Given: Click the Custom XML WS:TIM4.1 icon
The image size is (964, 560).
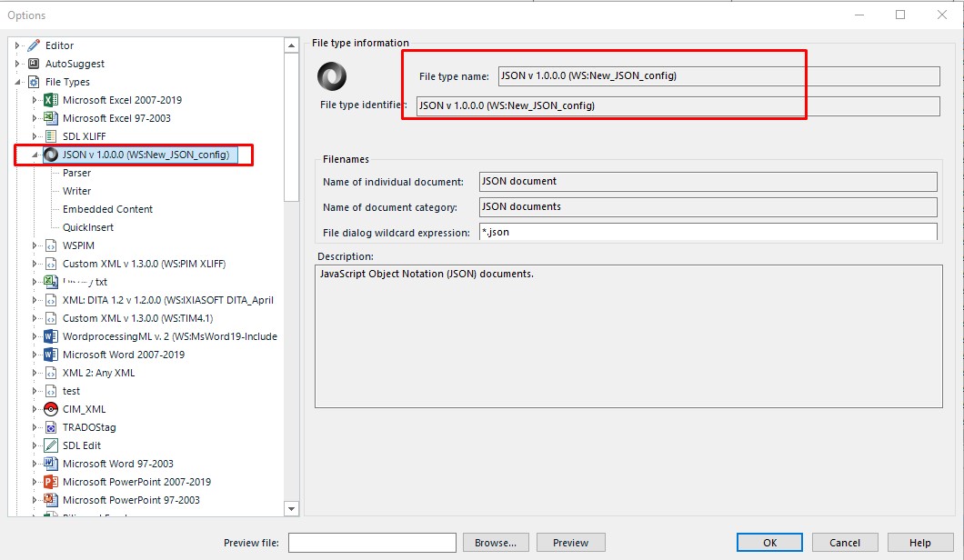Looking at the screenshot, I should click(x=51, y=318).
